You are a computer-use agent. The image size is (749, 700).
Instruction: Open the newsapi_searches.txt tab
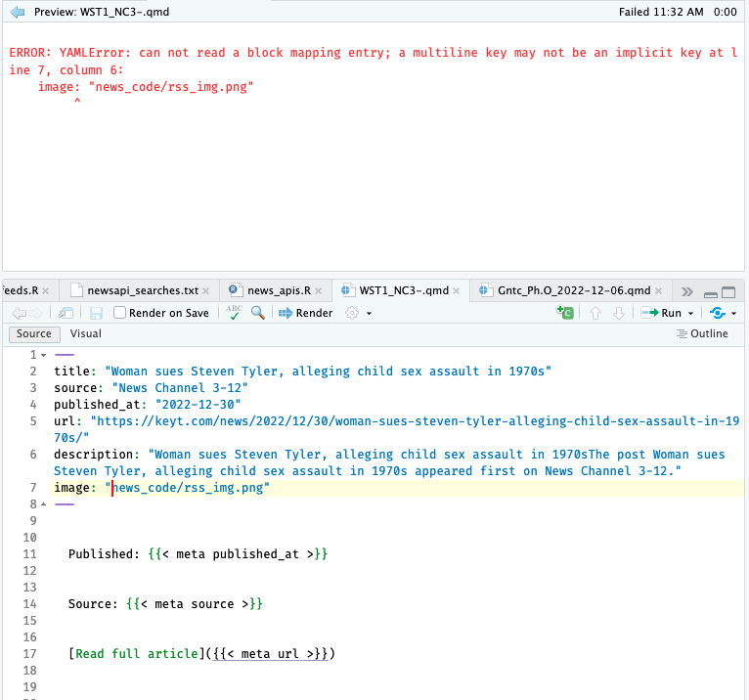(142, 290)
